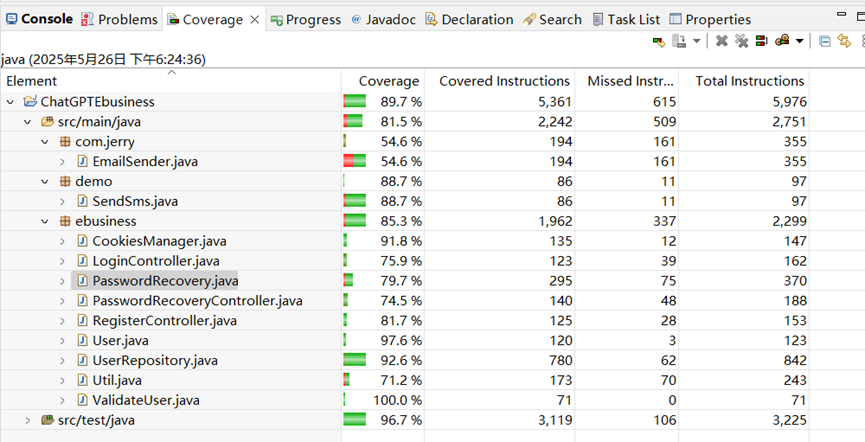Collapse the ChatGPTEbusiness project node

(x=11, y=102)
